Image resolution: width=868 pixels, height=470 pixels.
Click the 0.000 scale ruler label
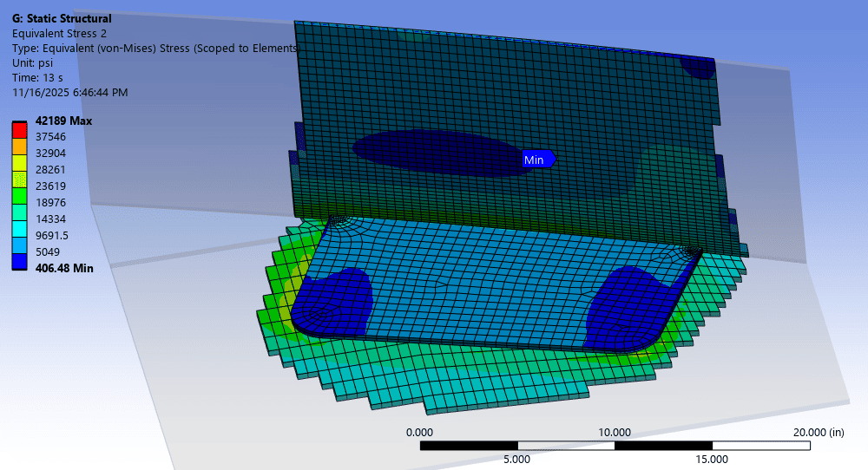pyautogui.click(x=420, y=432)
